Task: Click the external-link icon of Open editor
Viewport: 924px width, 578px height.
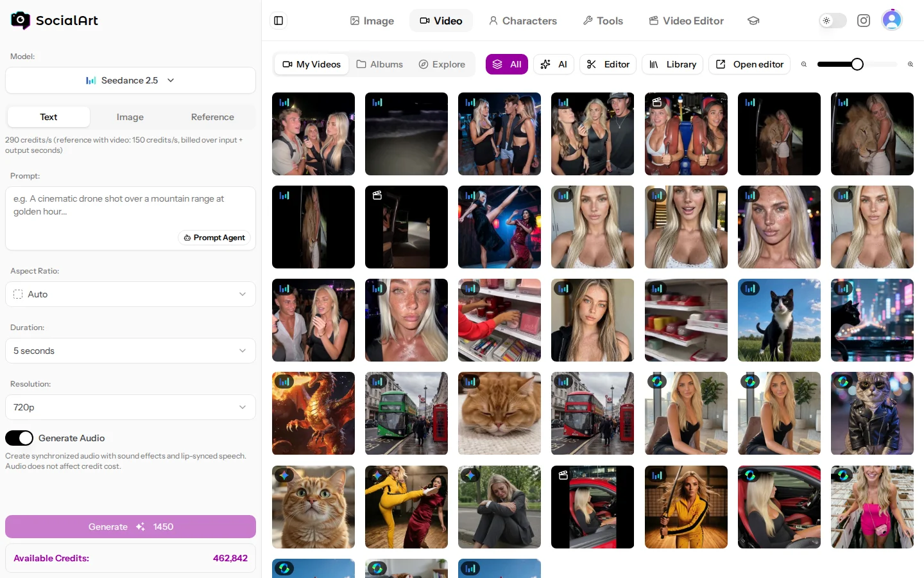Action: tap(721, 64)
